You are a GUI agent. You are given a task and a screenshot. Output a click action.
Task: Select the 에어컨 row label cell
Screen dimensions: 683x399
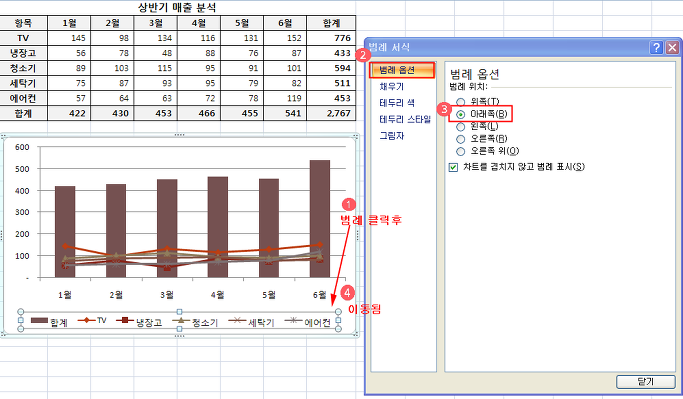24,98
